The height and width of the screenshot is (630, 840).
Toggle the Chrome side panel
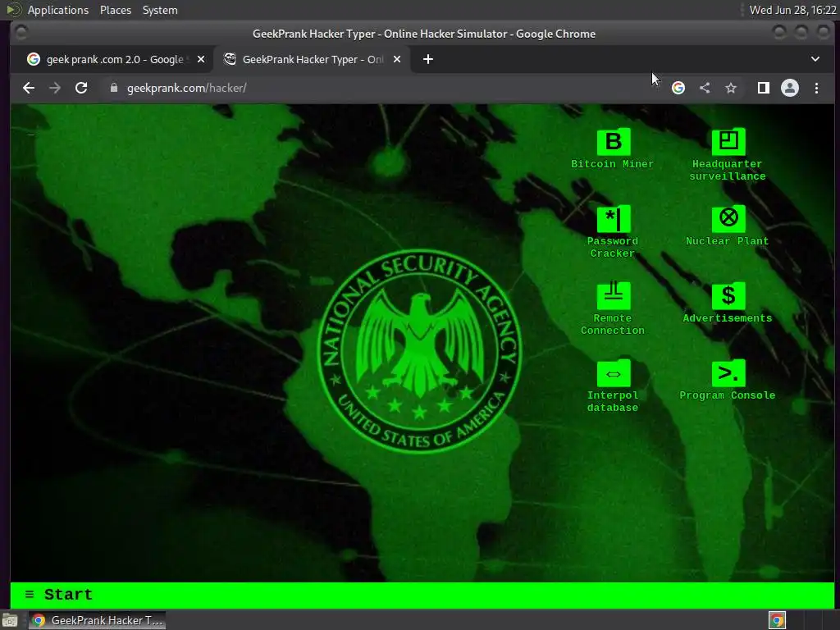pyautogui.click(x=764, y=88)
